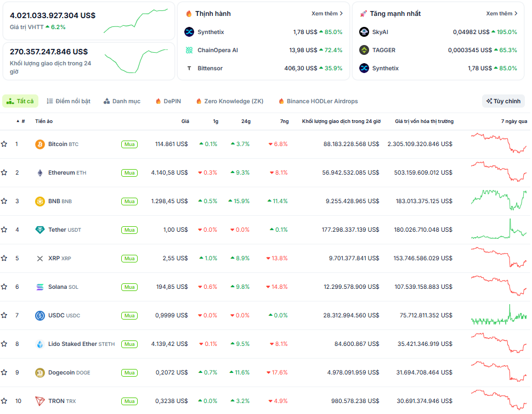Open Bitcoin's 7-day sparkline chart
This screenshot has width=532, height=414.
[x=498, y=143]
